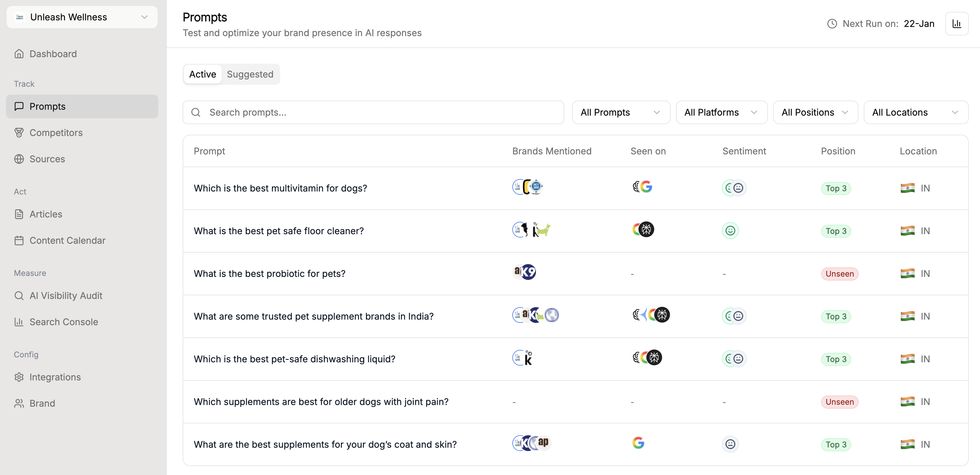Open the Articles page from sidebar
The image size is (980, 475).
(46, 214)
